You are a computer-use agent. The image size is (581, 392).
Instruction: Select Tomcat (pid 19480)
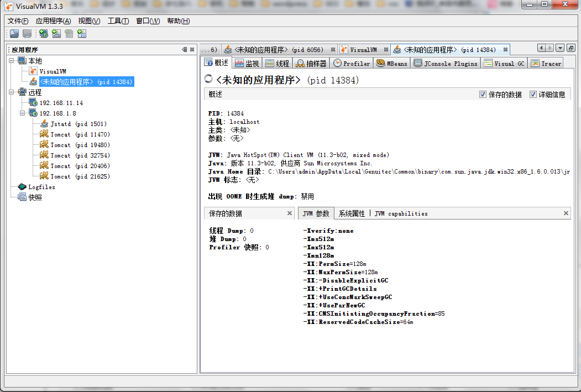[x=80, y=145]
